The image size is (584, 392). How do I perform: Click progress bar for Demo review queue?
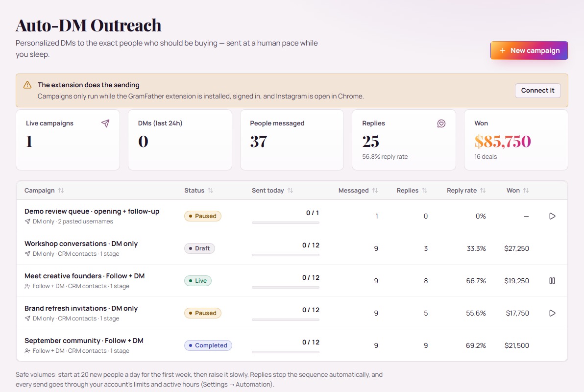(x=286, y=222)
